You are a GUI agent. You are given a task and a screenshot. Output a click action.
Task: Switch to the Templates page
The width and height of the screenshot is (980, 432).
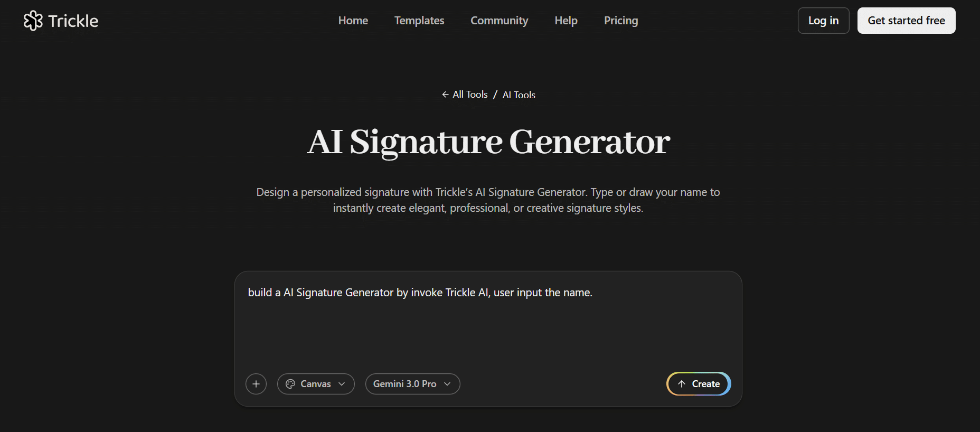click(419, 20)
